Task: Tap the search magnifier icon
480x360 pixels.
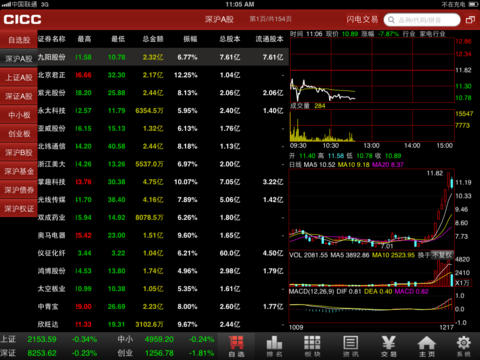Action: click(x=391, y=20)
